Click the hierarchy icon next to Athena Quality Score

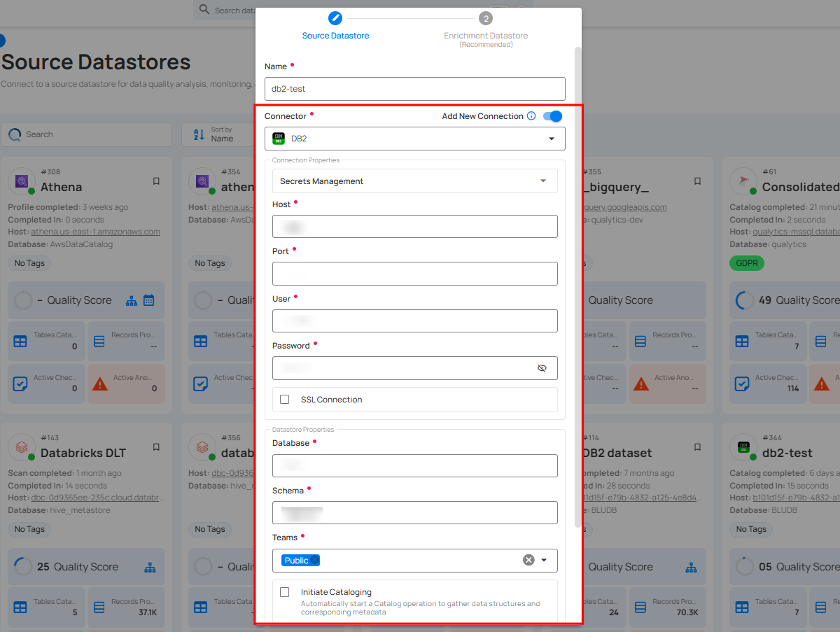(x=131, y=300)
